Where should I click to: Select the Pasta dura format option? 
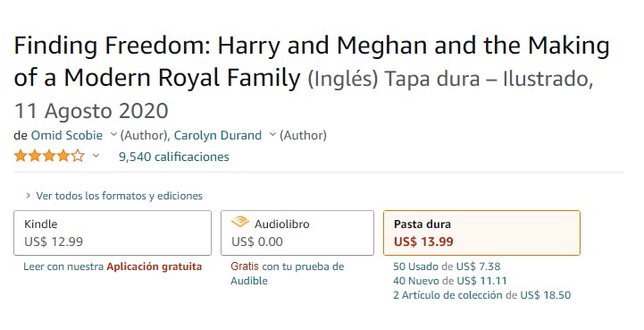pyautogui.click(x=481, y=233)
